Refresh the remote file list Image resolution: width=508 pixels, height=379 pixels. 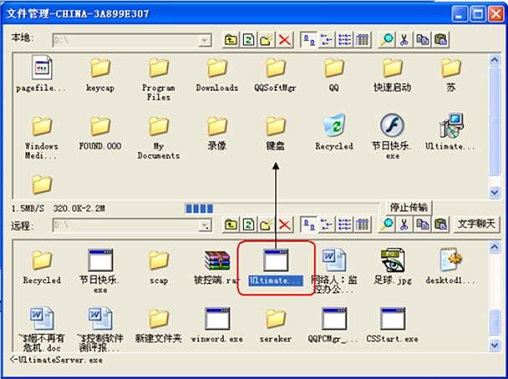click(x=248, y=225)
